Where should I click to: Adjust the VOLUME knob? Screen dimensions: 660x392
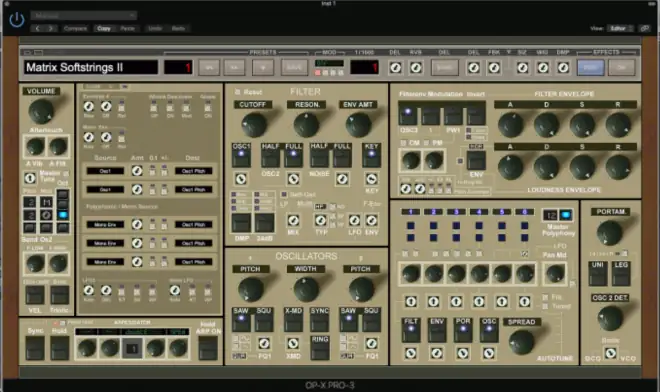click(41, 111)
